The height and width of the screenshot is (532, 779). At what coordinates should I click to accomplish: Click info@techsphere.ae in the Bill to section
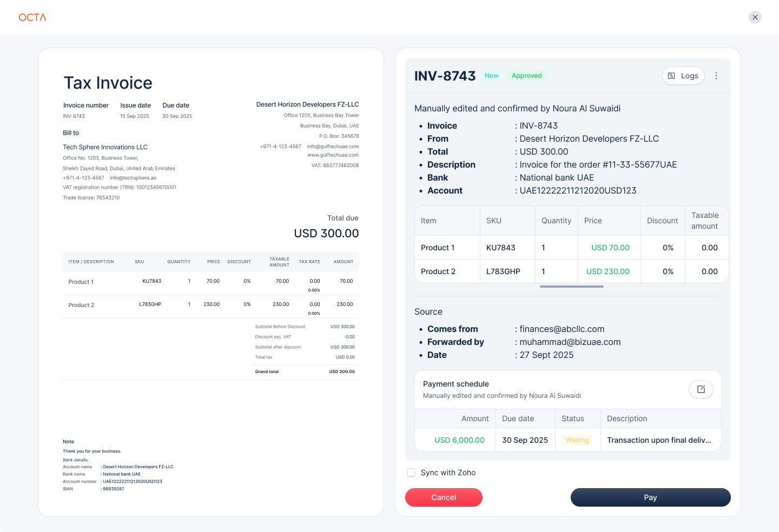[133, 178]
